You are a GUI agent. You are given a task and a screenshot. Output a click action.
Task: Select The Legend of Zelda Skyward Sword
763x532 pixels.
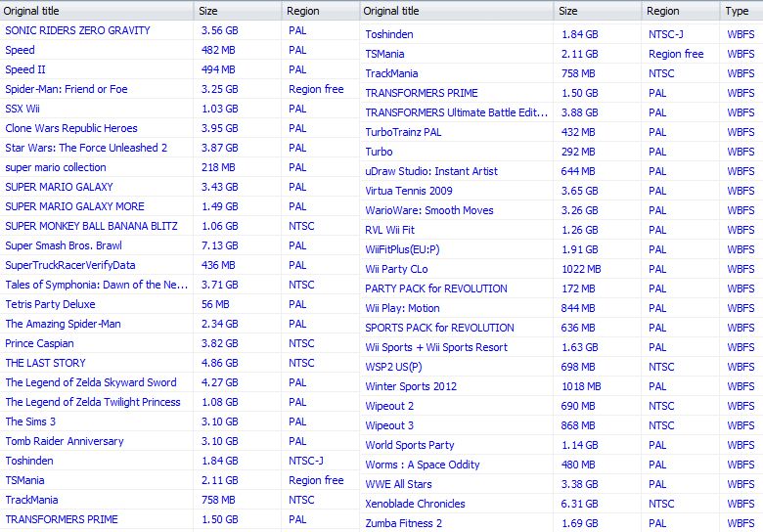tap(91, 382)
